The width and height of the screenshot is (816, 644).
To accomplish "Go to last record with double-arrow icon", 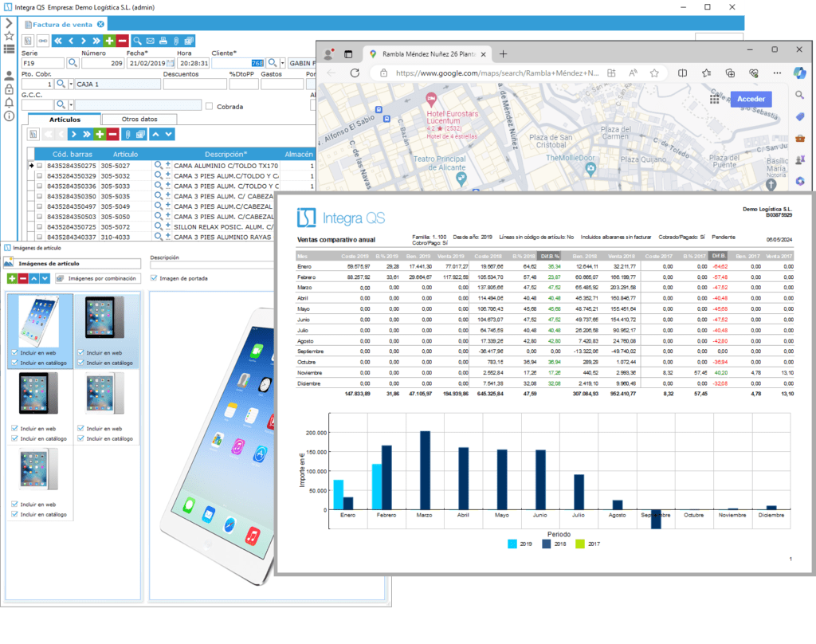I will coord(96,41).
